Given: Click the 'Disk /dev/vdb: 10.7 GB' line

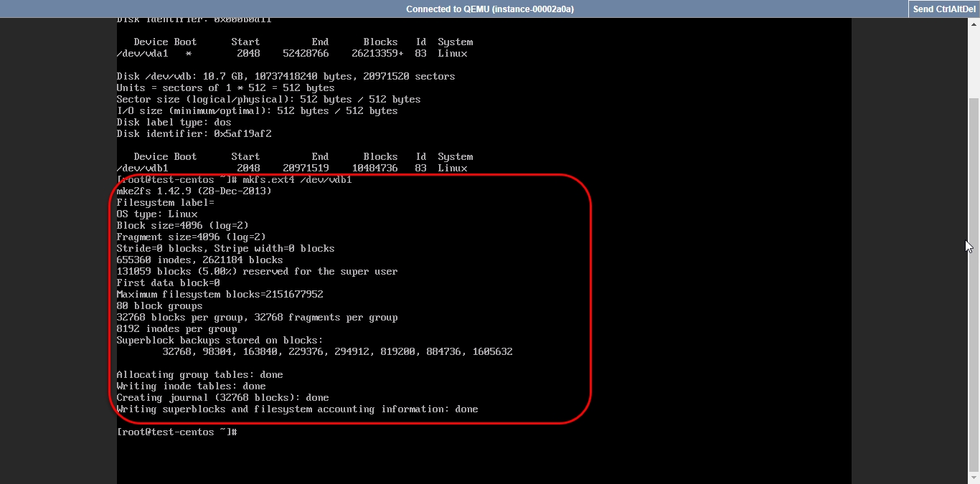Looking at the screenshot, I should point(286,77).
